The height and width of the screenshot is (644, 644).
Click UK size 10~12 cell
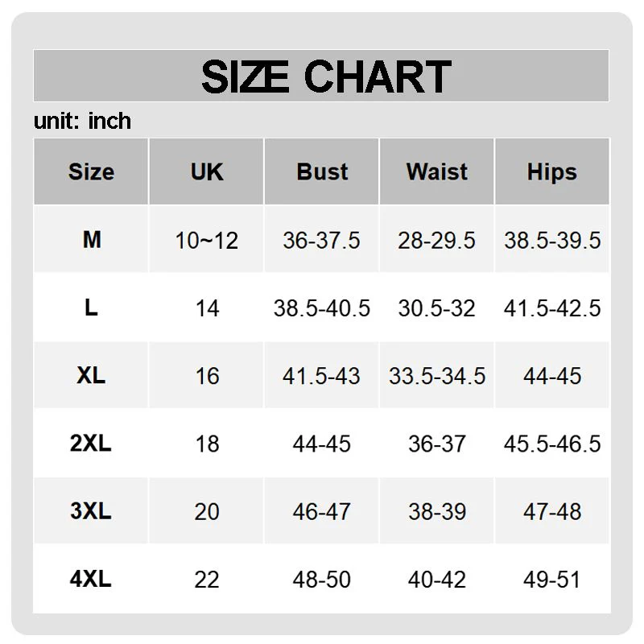(207, 240)
